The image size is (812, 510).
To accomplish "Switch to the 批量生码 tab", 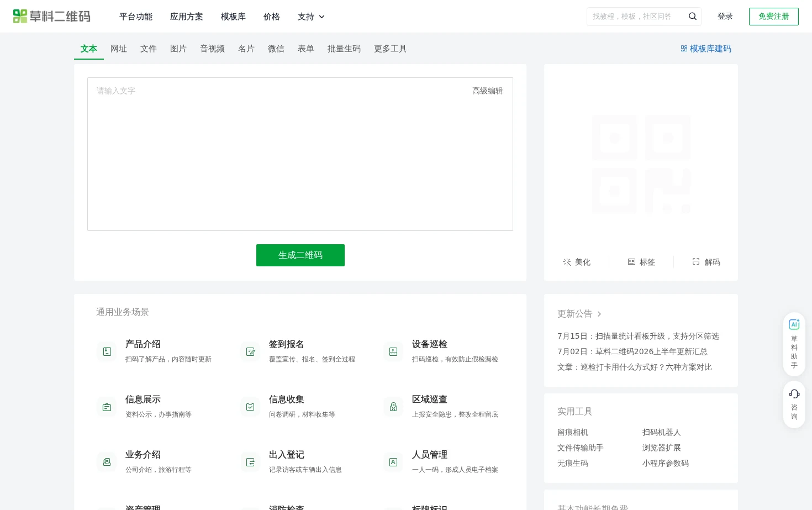I will [x=344, y=49].
